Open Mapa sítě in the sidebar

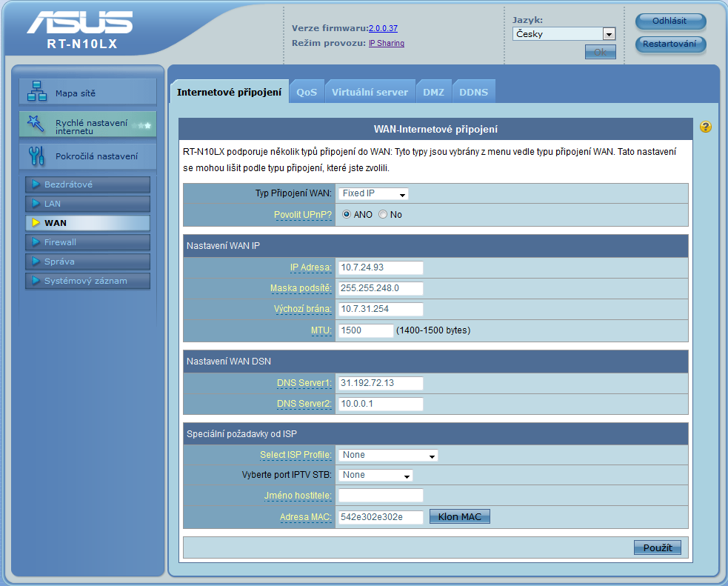(x=87, y=91)
